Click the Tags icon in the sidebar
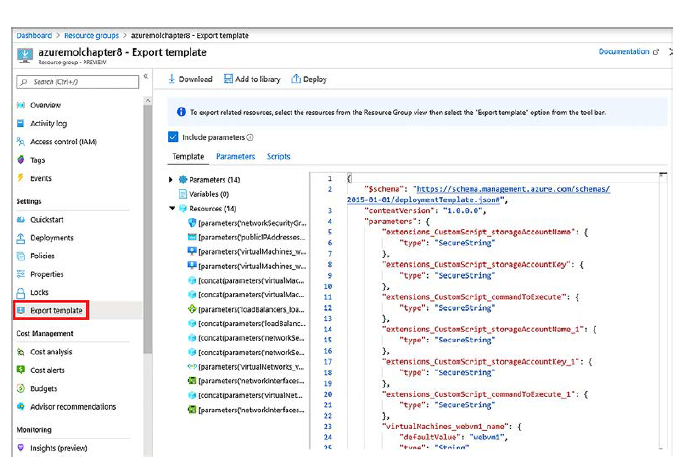Screen dimensions: 697x476 pos(21,160)
